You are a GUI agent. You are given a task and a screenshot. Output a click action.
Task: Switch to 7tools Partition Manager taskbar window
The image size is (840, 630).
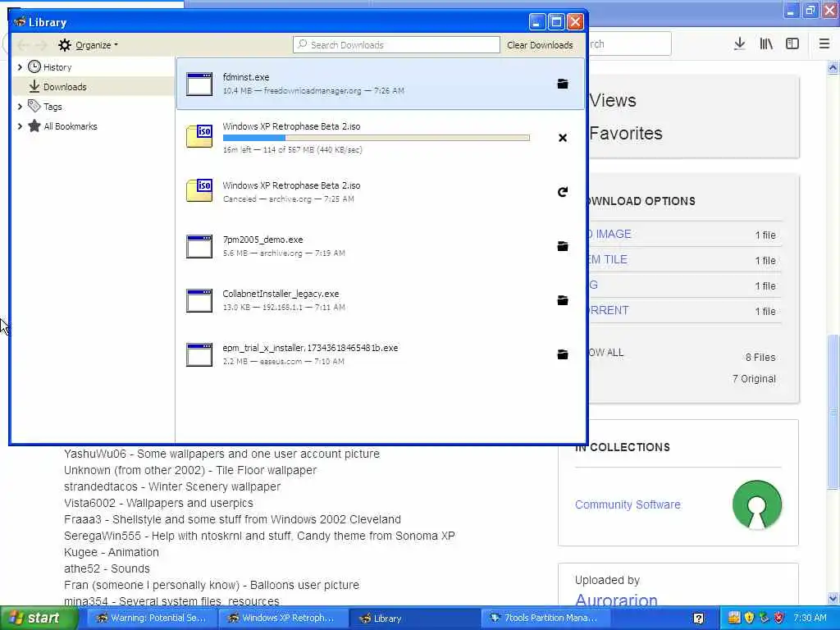tap(545, 619)
